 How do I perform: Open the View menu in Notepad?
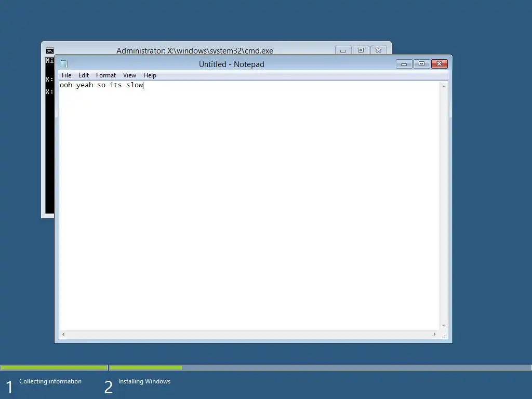129,75
